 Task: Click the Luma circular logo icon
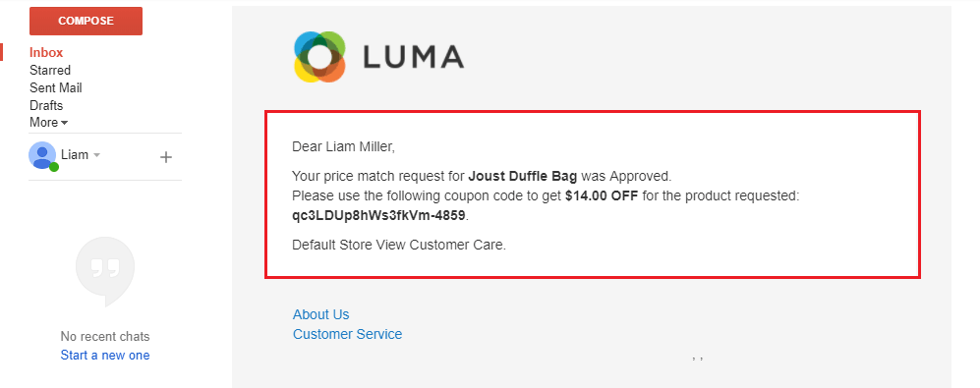point(319,57)
